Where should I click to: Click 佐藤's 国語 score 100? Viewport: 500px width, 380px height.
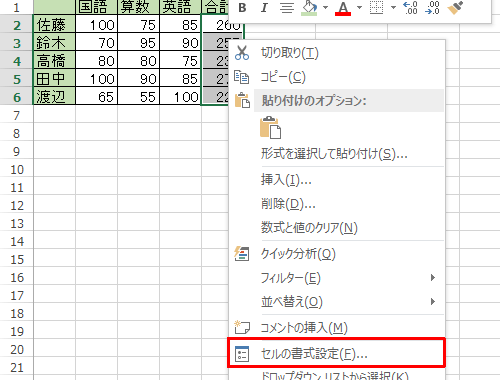tap(97, 25)
